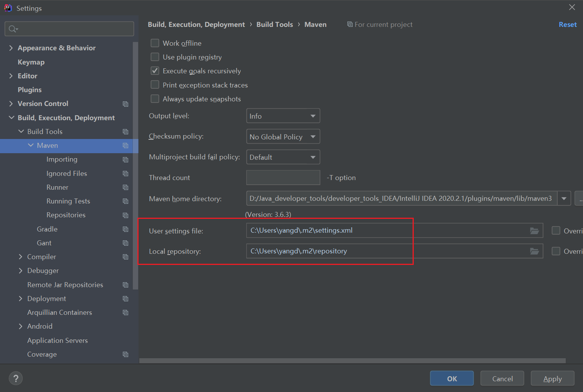Viewport: 583px width, 392px height.
Task: Click the project-level icon beside Running Tests
Action: pos(126,201)
